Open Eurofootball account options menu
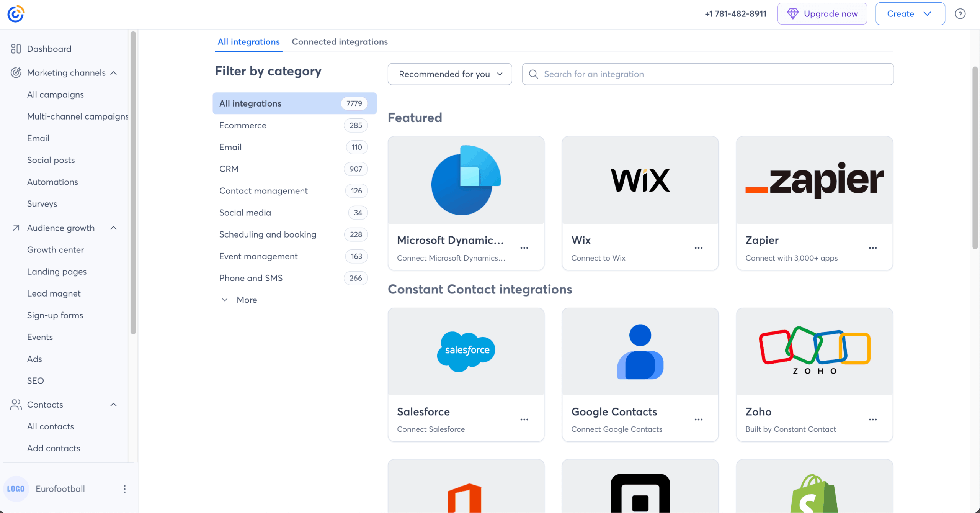 (x=124, y=489)
